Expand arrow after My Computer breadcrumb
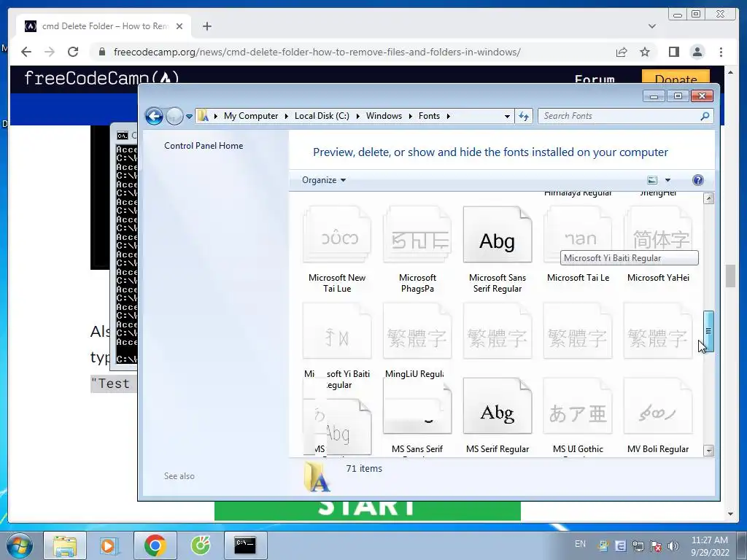 point(286,116)
